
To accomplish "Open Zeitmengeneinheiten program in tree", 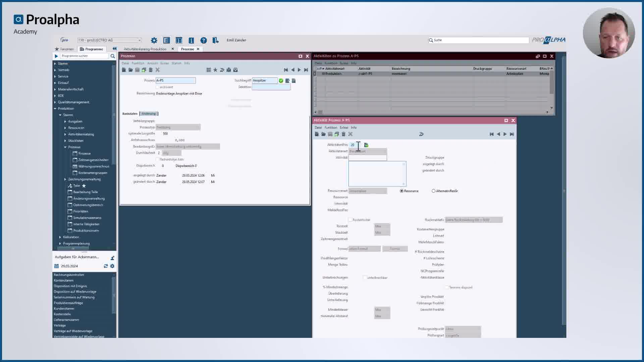I will (x=93, y=160).
